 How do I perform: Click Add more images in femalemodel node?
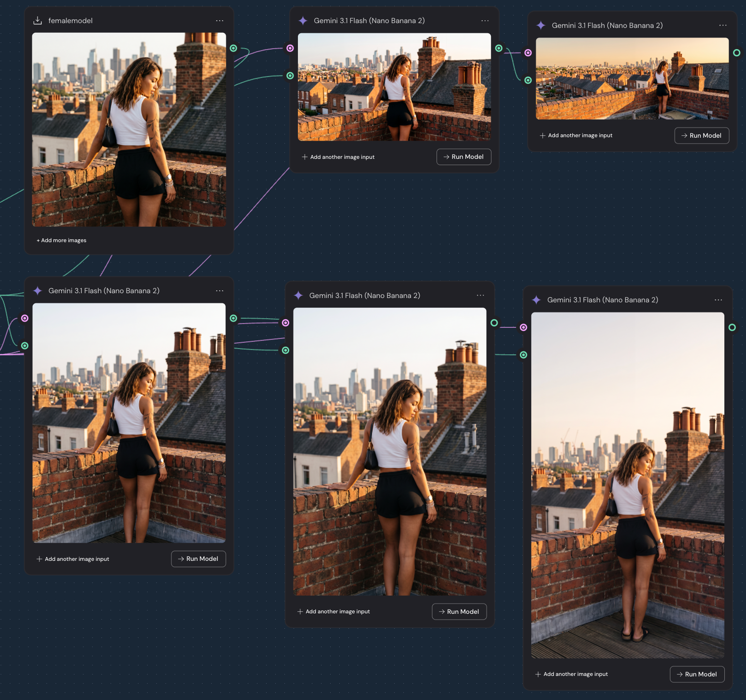pyautogui.click(x=62, y=240)
